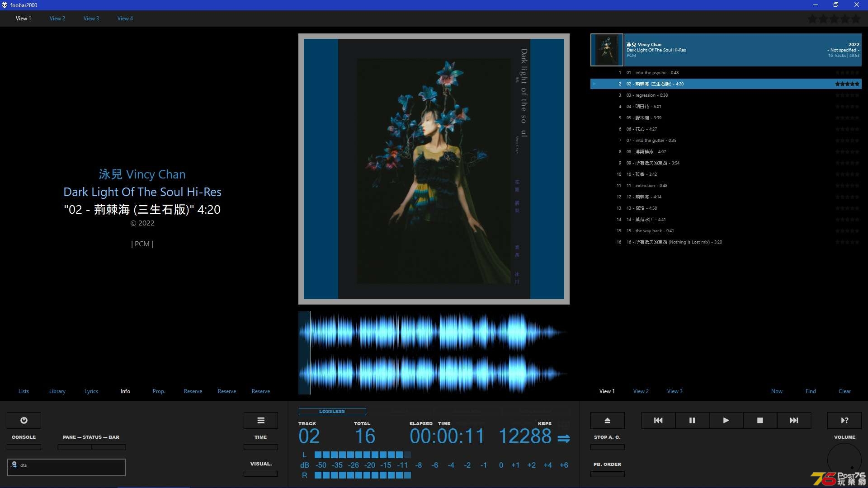The height and width of the screenshot is (488, 868).
Task: Select View 2 under the playlist panel
Action: [641, 391]
